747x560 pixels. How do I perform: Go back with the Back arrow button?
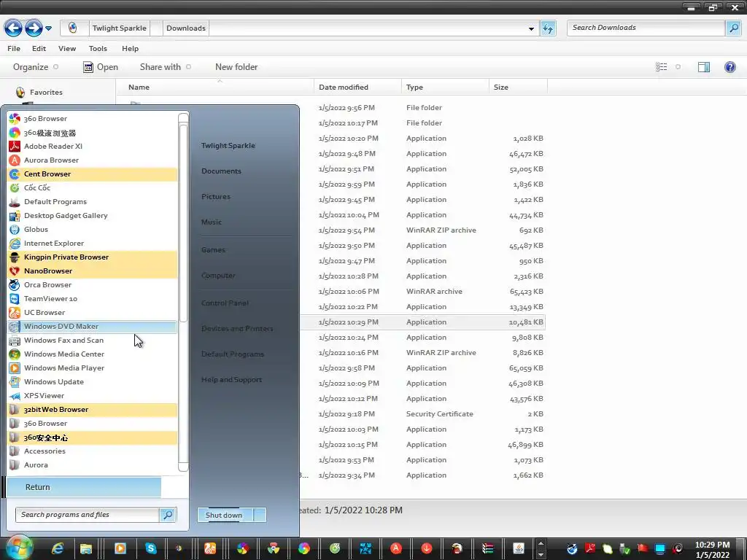click(13, 28)
